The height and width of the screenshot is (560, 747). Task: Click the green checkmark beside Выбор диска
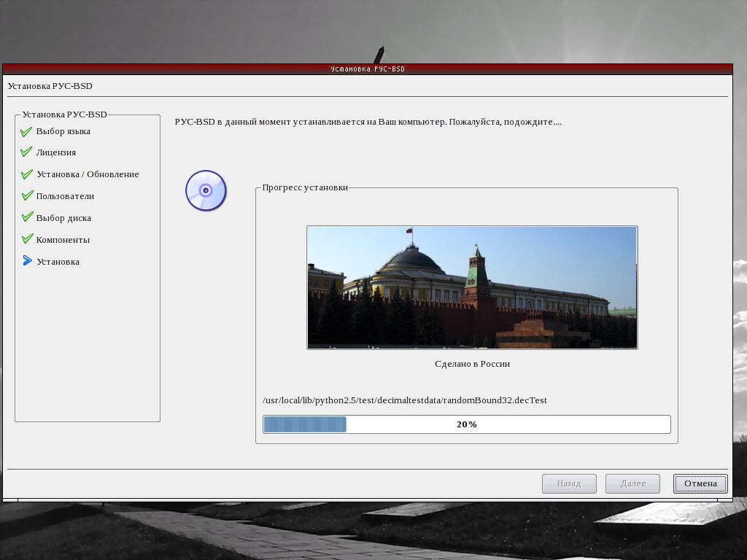[28, 217]
